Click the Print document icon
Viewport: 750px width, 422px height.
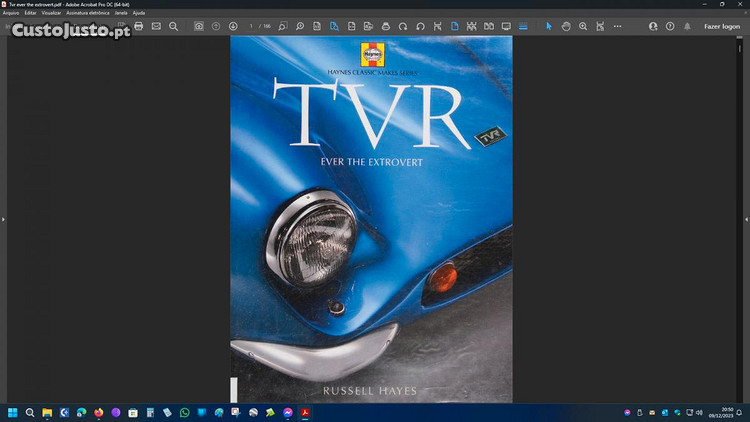[139, 26]
